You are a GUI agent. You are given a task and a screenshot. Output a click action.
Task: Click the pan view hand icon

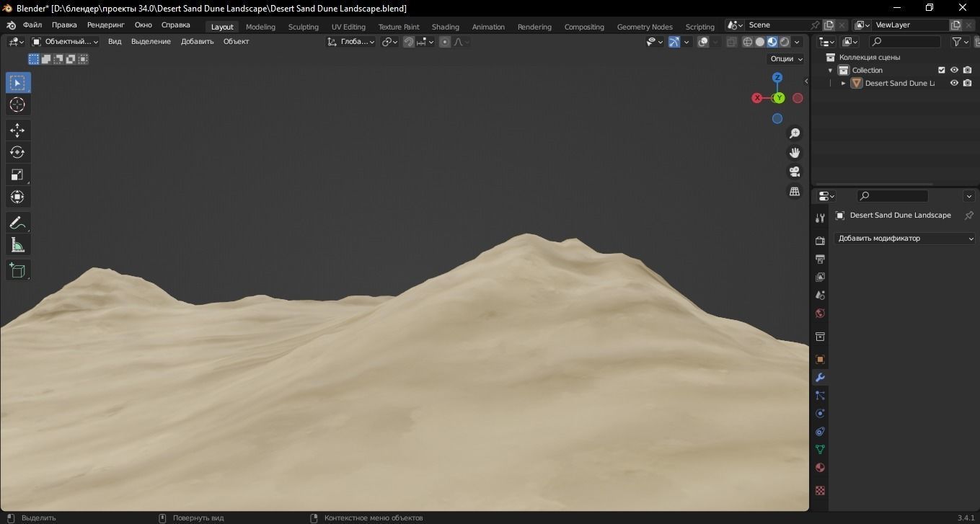pos(795,153)
